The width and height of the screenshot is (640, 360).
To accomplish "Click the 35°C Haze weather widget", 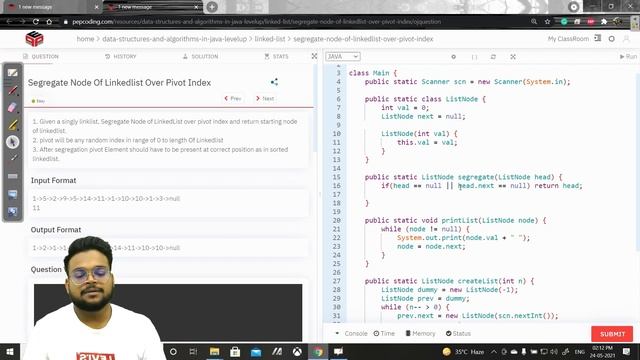I will click(x=463, y=351).
